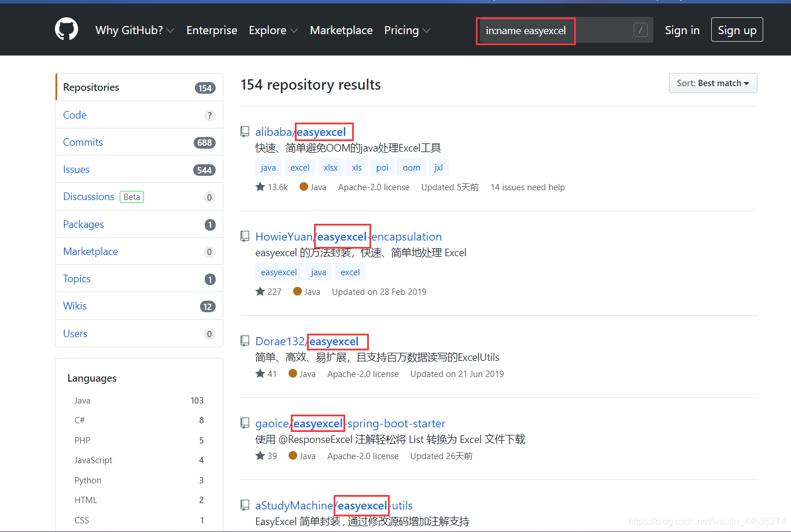Filter by HTML language
Screen dimensions: 791x532
139,500
